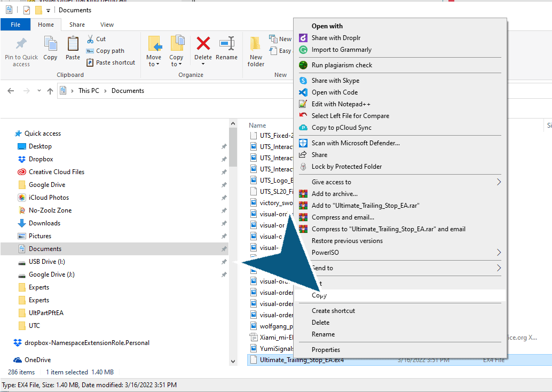Click the Name column header
The width and height of the screenshot is (552, 392).
[x=257, y=126]
